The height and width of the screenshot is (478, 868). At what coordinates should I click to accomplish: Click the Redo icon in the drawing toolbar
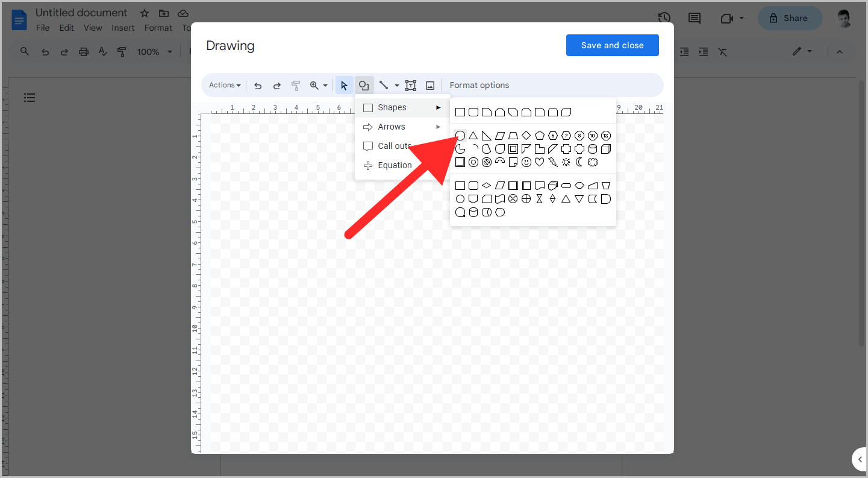click(x=276, y=85)
